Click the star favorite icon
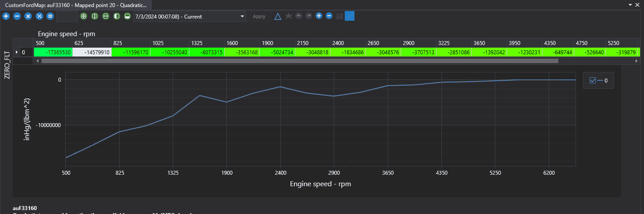Viewport: 644px width, 214px height. pos(288,16)
